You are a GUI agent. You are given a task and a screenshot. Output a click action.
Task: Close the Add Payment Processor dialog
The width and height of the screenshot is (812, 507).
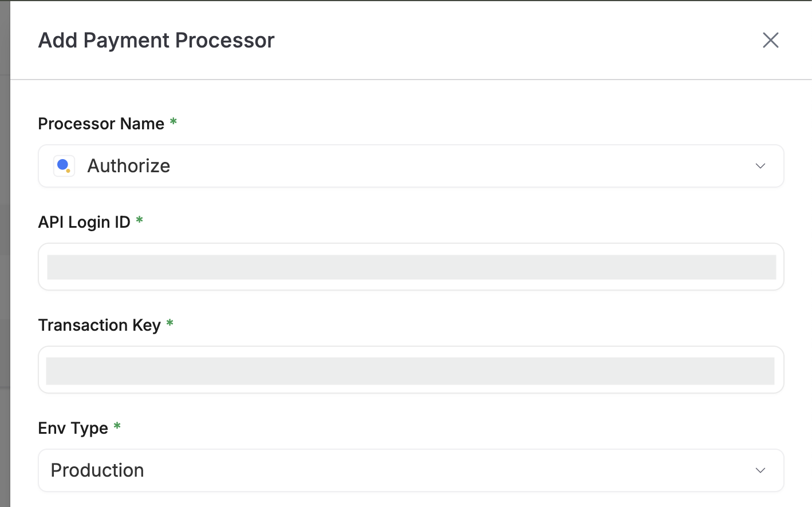771,40
